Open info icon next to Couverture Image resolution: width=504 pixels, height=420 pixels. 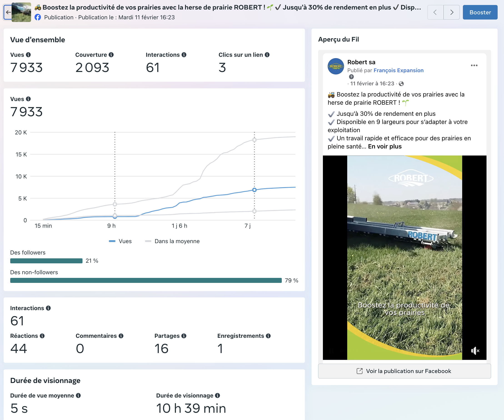[x=111, y=55]
